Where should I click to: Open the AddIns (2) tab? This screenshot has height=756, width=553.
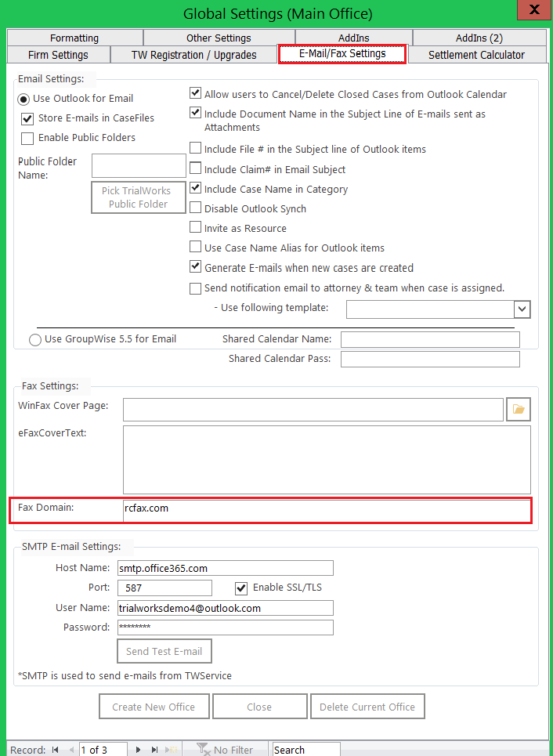[479, 38]
